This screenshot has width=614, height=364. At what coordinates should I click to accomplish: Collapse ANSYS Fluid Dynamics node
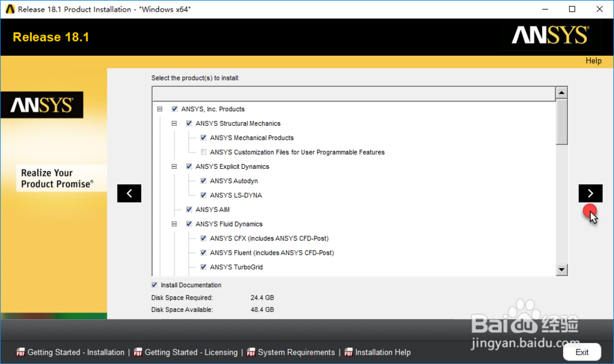click(174, 224)
